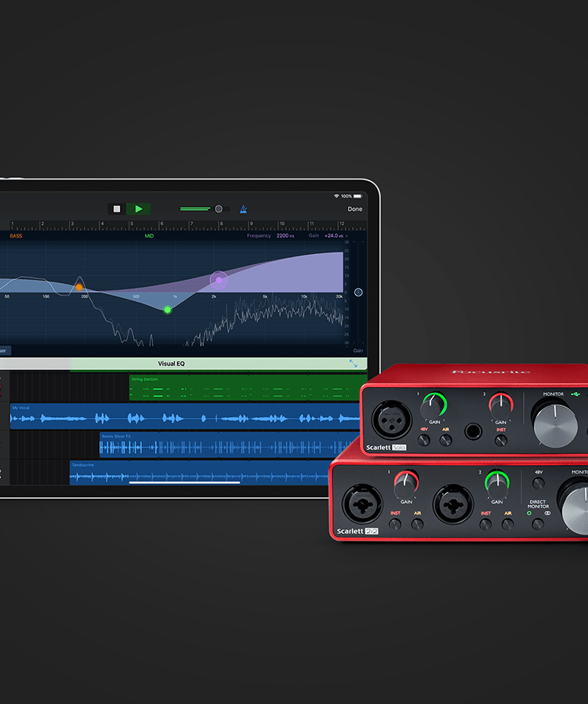
Task: Toggle the Scarlett 2i2 input 1 INST button
Action: [x=395, y=524]
